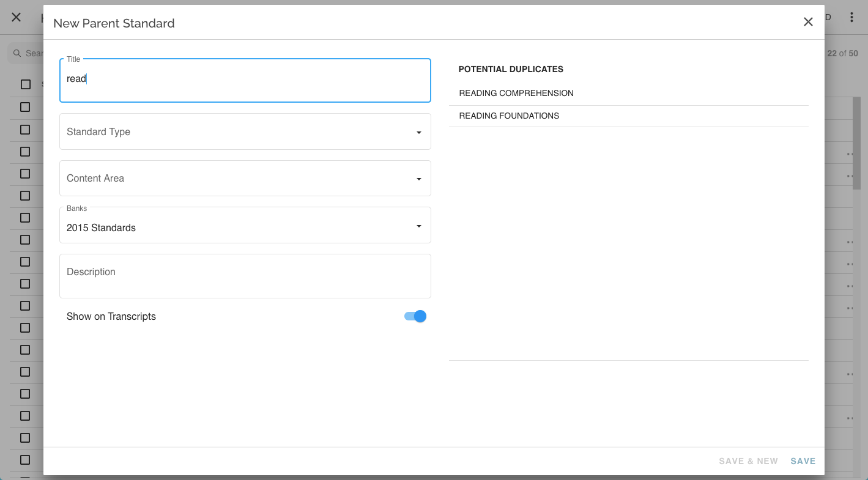Close the background page with the X icon
The image size is (868, 480).
(17, 17)
